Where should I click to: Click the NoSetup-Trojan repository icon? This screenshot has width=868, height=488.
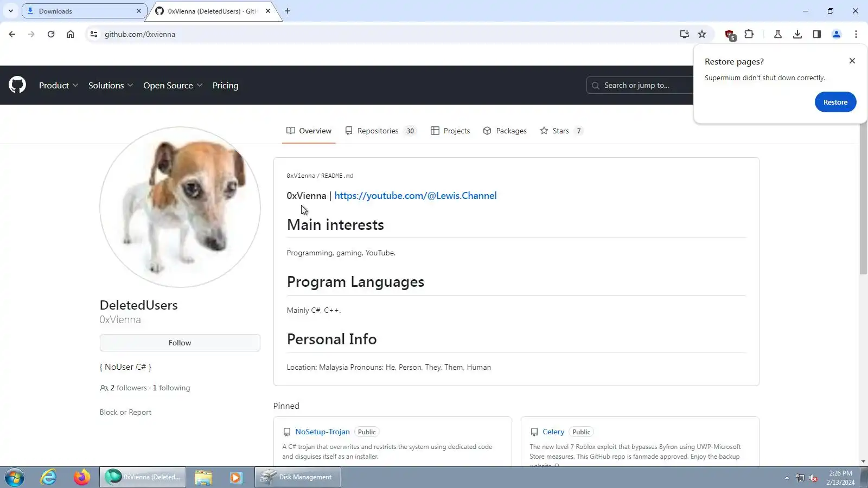tap(287, 432)
